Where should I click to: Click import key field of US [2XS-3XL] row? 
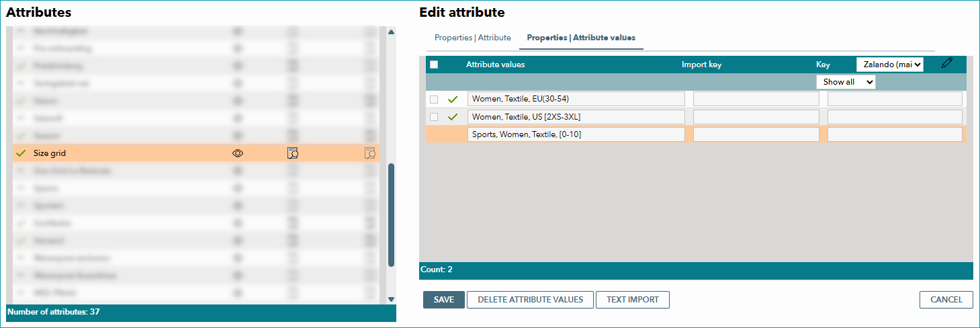[756, 117]
